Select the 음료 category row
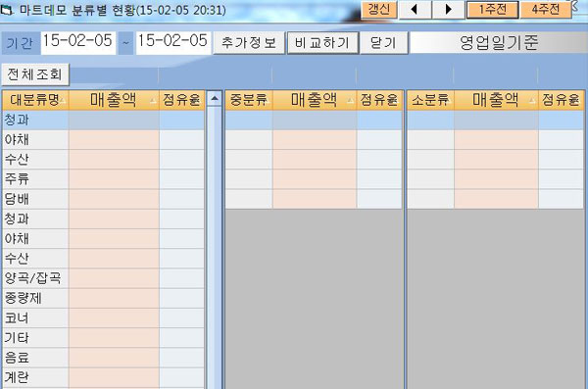Image resolution: width=588 pixels, height=389 pixels. pos(103,358)
